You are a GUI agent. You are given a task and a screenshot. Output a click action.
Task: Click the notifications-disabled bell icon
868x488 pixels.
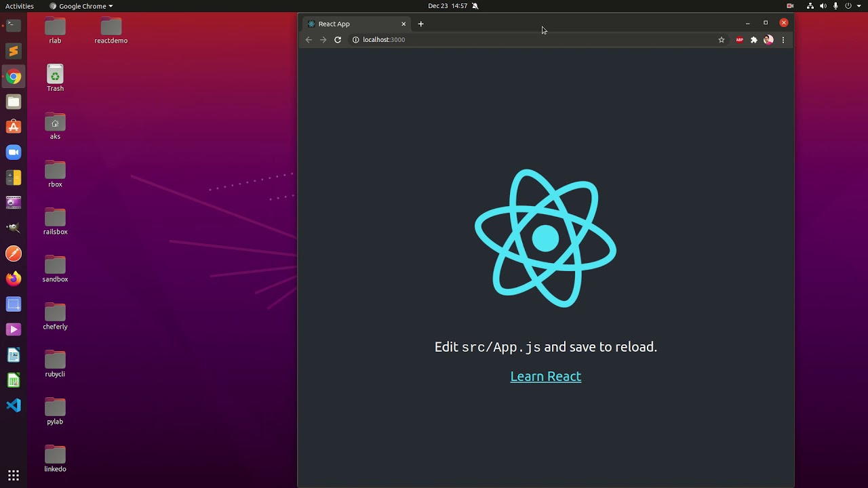point(475,6)
